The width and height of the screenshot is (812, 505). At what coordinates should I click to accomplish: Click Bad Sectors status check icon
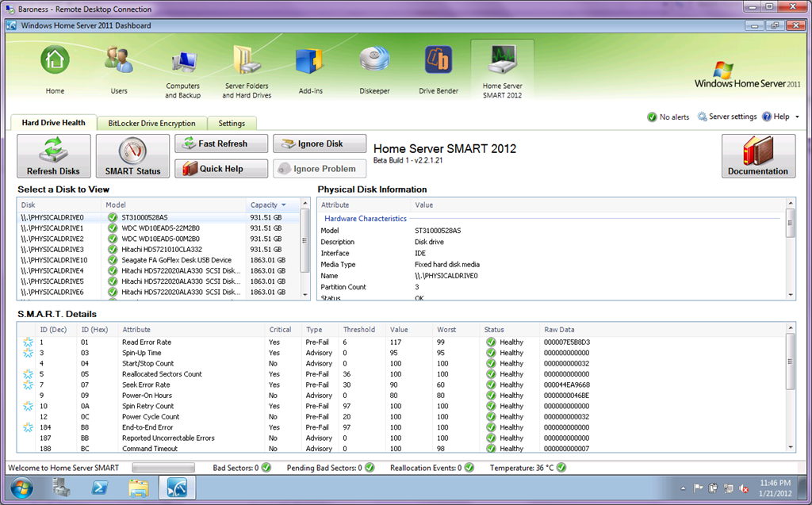(266, 468)
